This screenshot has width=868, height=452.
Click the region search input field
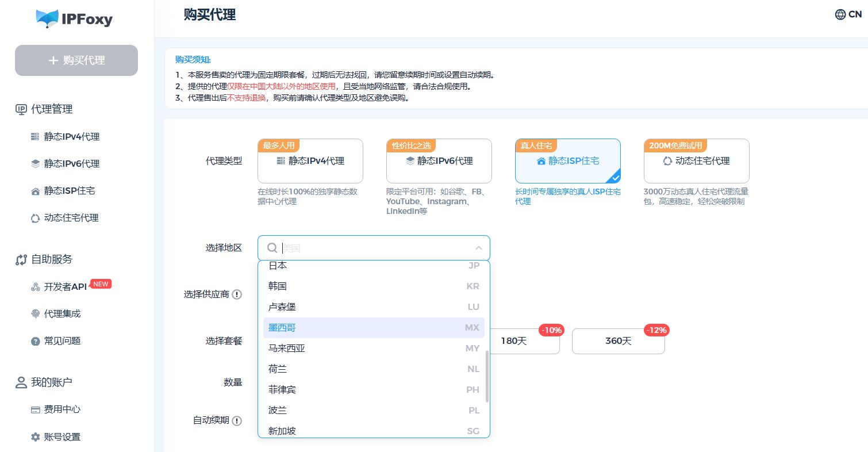tap(374, 248)
